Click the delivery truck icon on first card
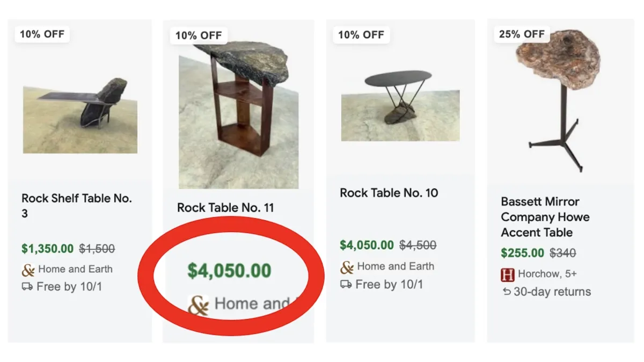This screenshot has height=362, width=644. (27, 287)
